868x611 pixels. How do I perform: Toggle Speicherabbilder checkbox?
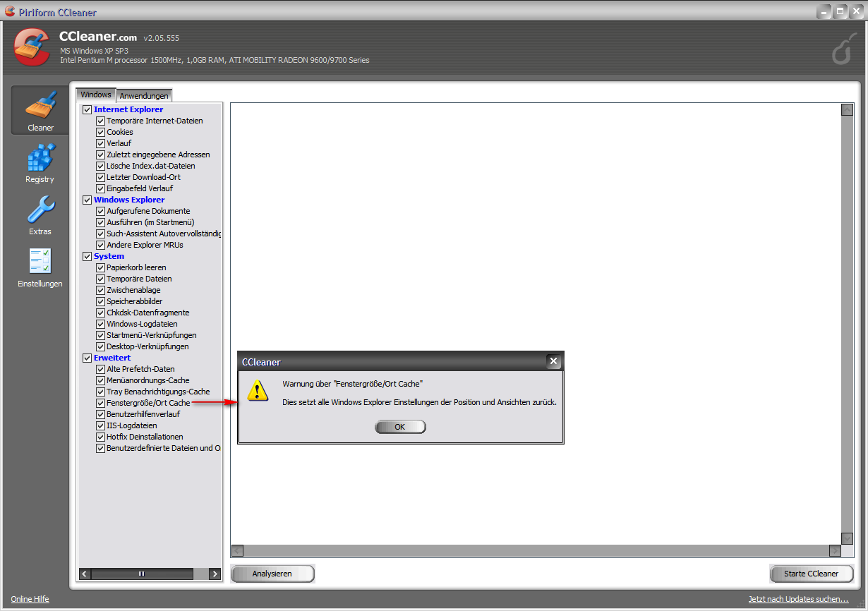coord(100,301)
